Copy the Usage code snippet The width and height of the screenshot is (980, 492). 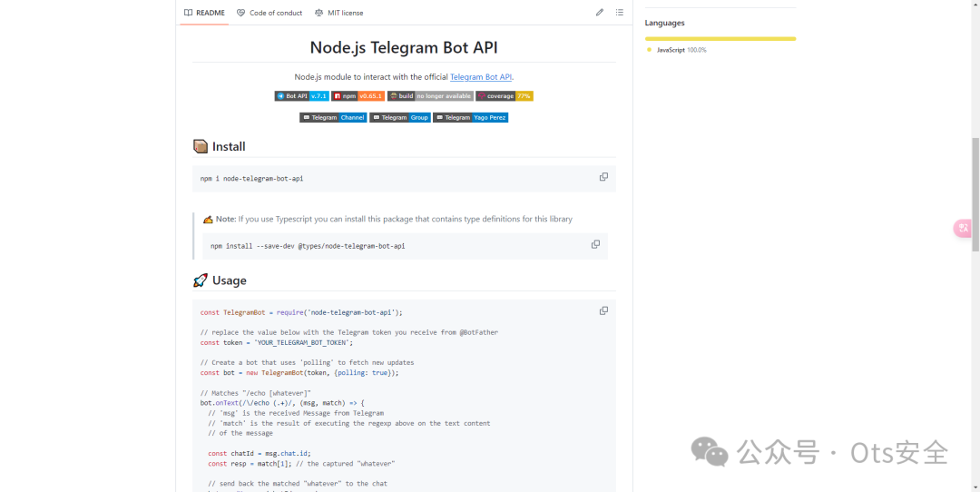point(603,310)
